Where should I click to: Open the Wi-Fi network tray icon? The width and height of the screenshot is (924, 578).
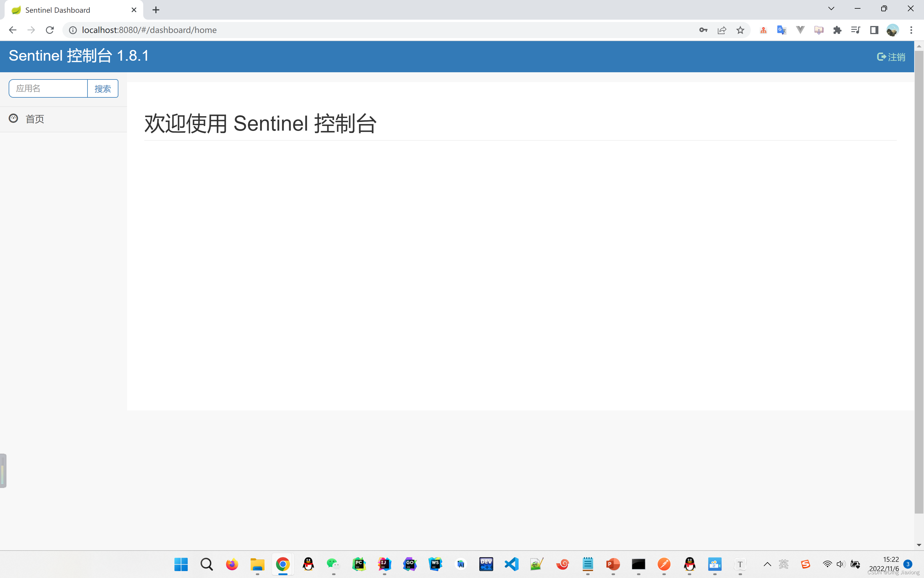(x=827, y=564)
